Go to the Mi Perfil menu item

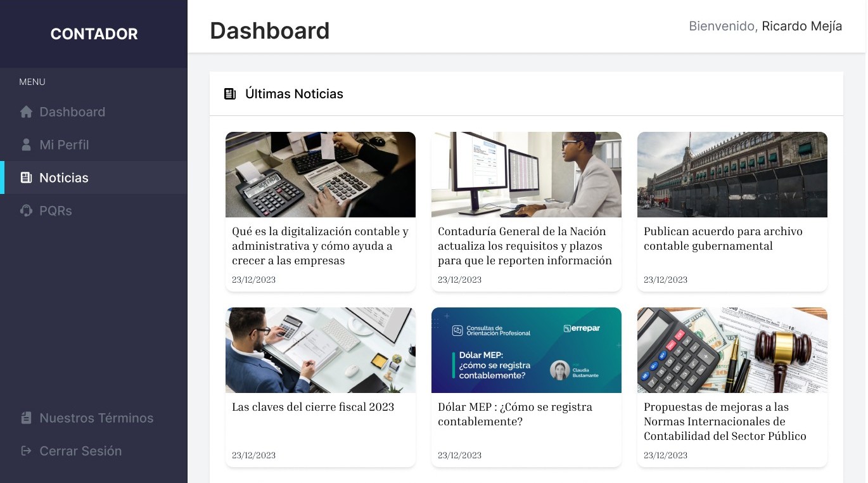click(94, 145)
